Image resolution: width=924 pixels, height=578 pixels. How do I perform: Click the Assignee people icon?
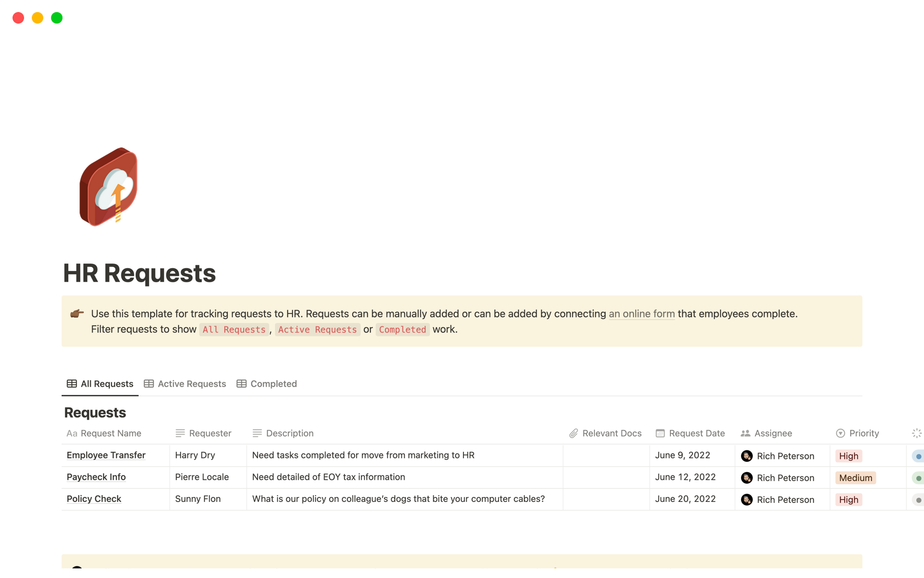[x=745, y=433]
